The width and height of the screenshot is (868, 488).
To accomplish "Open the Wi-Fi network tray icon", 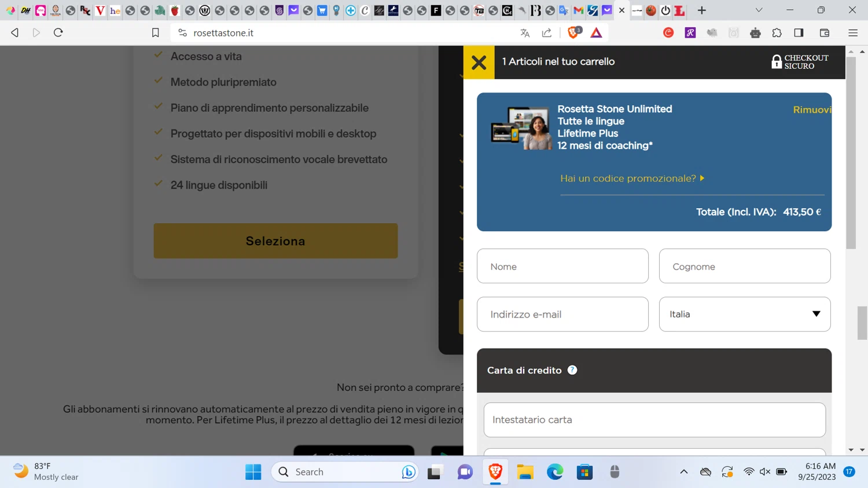I will pos(749,472).
